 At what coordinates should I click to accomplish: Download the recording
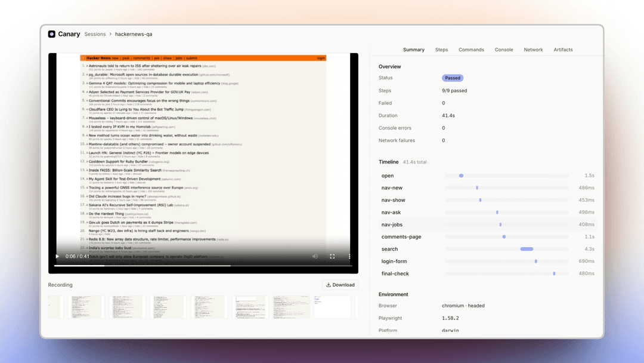340,285
